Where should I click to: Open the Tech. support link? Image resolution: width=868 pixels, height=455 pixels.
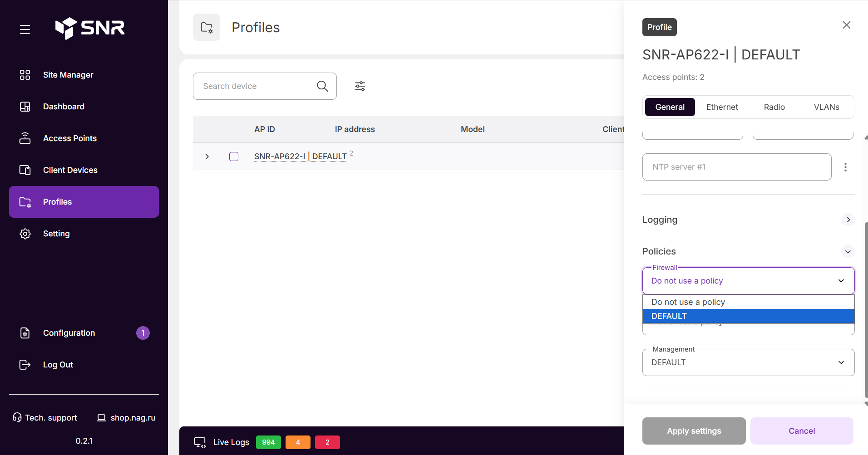[45, 418]
